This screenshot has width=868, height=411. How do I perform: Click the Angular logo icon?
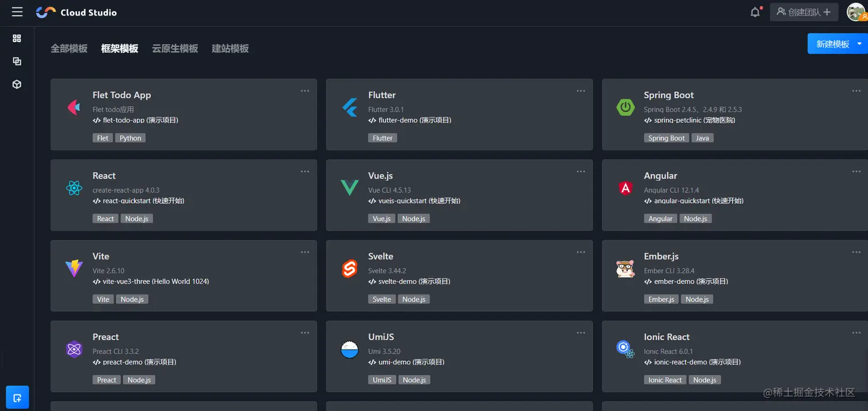pos(625,188)
